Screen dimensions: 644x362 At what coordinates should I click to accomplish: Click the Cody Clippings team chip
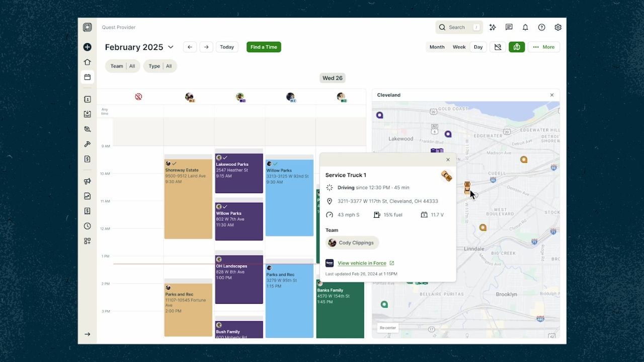coord(352,243)
